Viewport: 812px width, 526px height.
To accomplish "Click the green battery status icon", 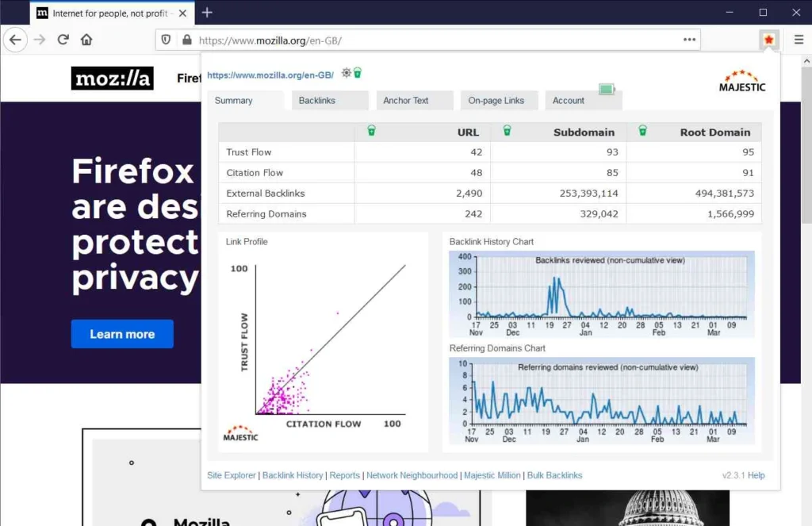I will pos(607,89).
